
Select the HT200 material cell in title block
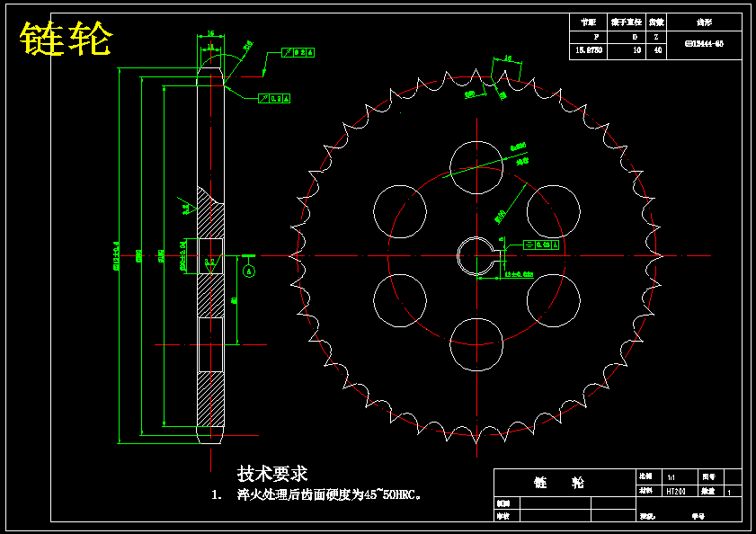680,491
